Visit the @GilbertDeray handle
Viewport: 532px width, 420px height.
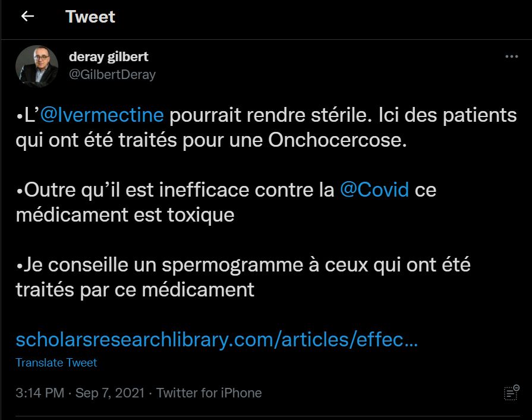point(112,75)
